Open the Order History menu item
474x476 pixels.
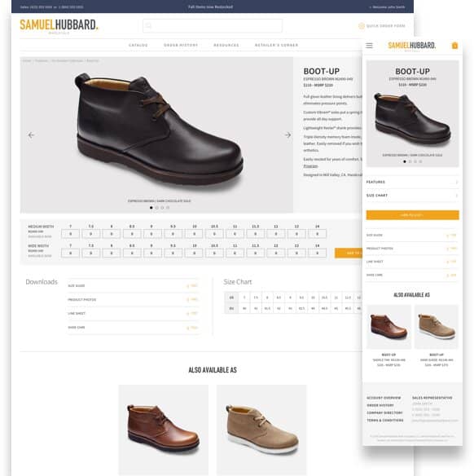(181, 45)
